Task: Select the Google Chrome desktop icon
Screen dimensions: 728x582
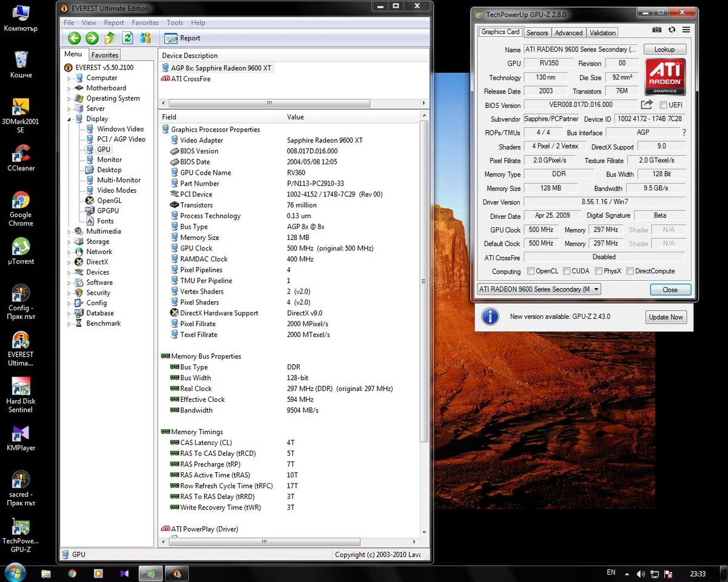Action: (x=21, y=209)
